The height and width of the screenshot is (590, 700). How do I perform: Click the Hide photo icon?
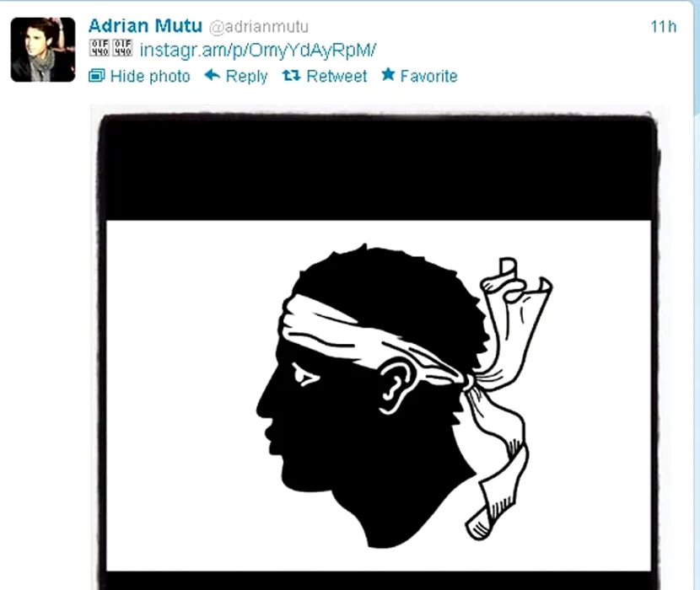(96, 76)
